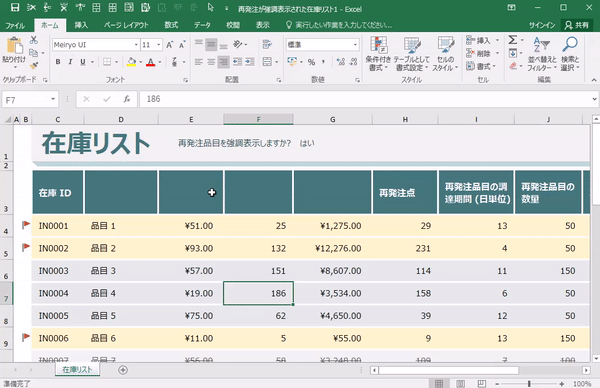The image size is (600, 388).
Task: Toggle Bold formatting
Action: [x=58, y=62]
